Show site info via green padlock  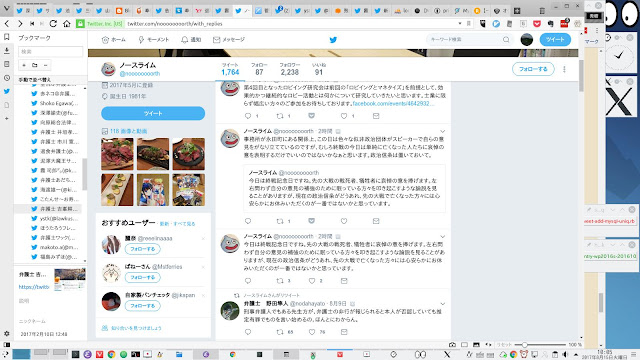[80, 24]
